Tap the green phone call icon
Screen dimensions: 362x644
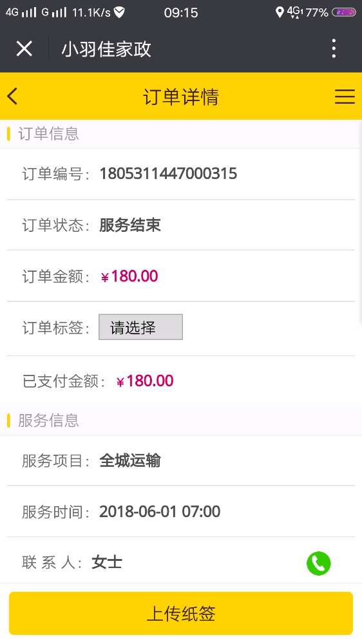coord(318,563)
